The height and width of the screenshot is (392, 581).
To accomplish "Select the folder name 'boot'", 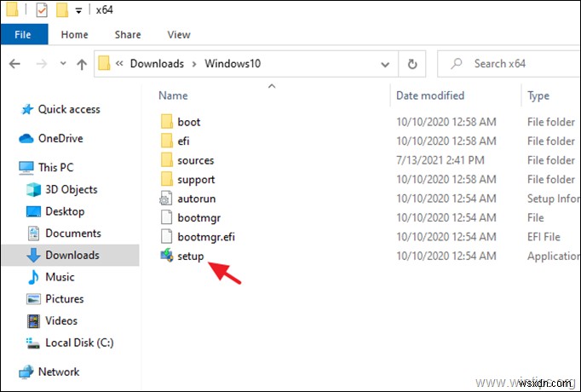I will click(188, 122).
